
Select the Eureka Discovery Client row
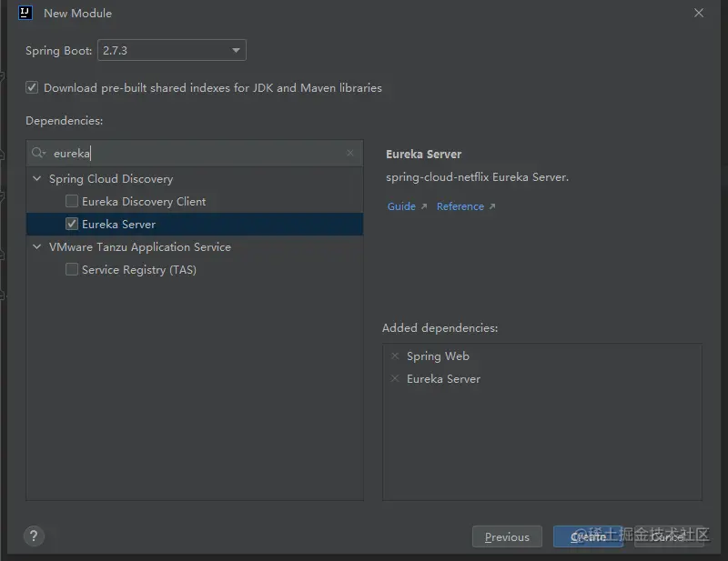click(195, 201)
